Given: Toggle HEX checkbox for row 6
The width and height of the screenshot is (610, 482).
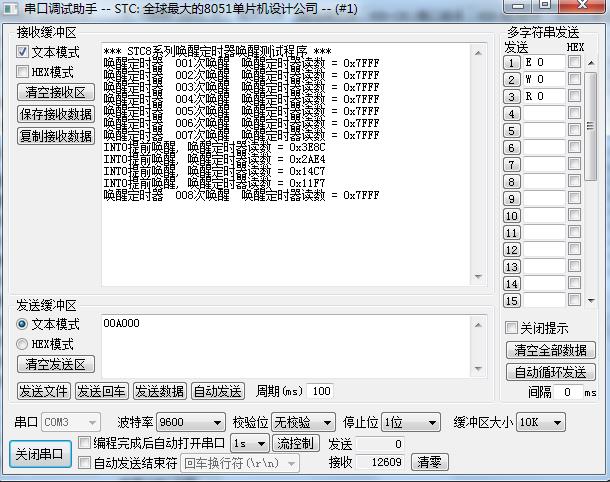Looking at the screenshot, I should tap(574, 147).
